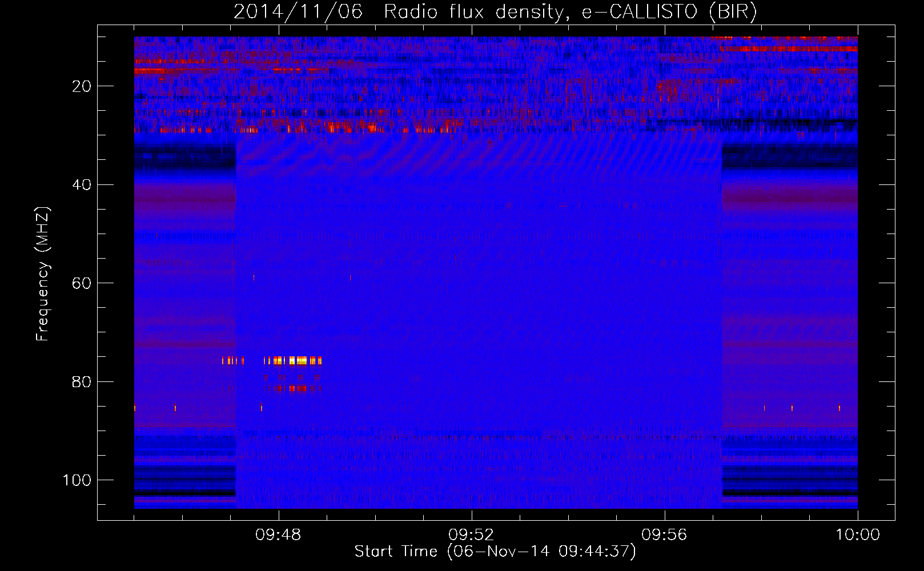Click the plot title "2014/11/06 Radio flux density, e-CALLISTO (BIR)"
Image resolution: width=924 pixels, height=571 pixels.
click(x=495, y=11)
